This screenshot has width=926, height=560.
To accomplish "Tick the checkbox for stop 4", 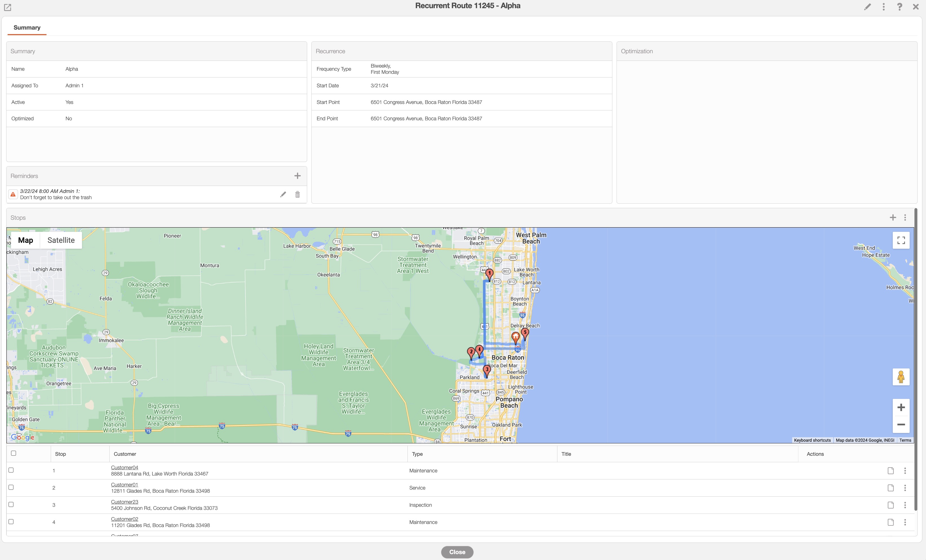I will [x=11, y=522].
